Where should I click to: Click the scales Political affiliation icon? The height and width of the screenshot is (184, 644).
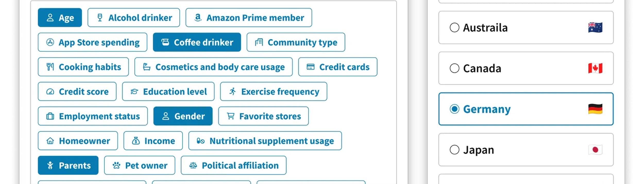point(193,165)
